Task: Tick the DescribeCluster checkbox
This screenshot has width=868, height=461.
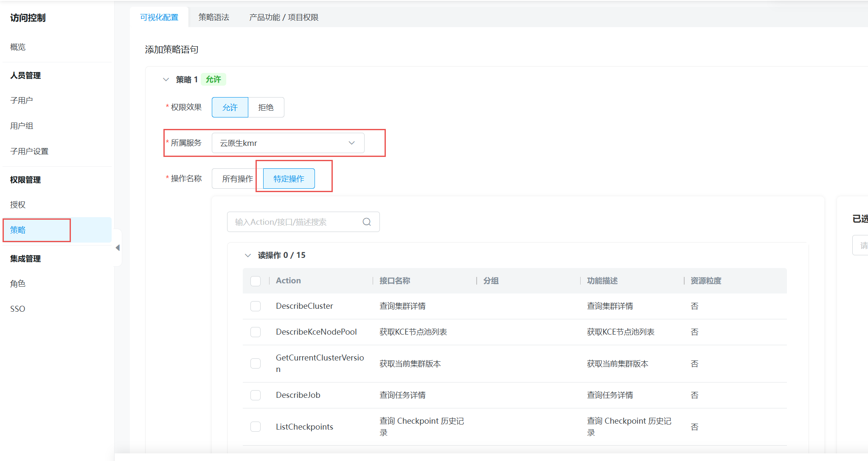Action: click(256, 306)
